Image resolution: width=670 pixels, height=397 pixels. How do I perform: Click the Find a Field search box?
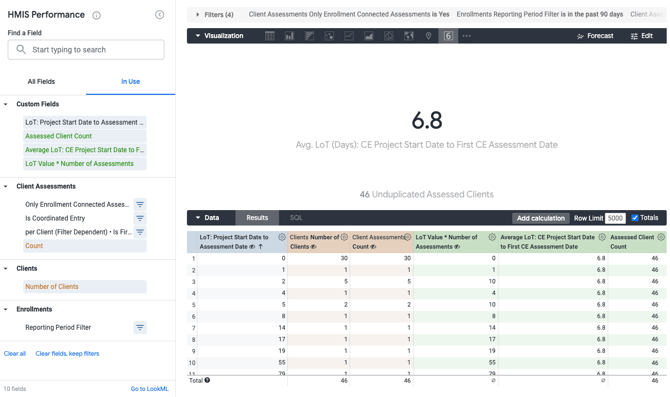pyautogui.click(x=86, y=50)
